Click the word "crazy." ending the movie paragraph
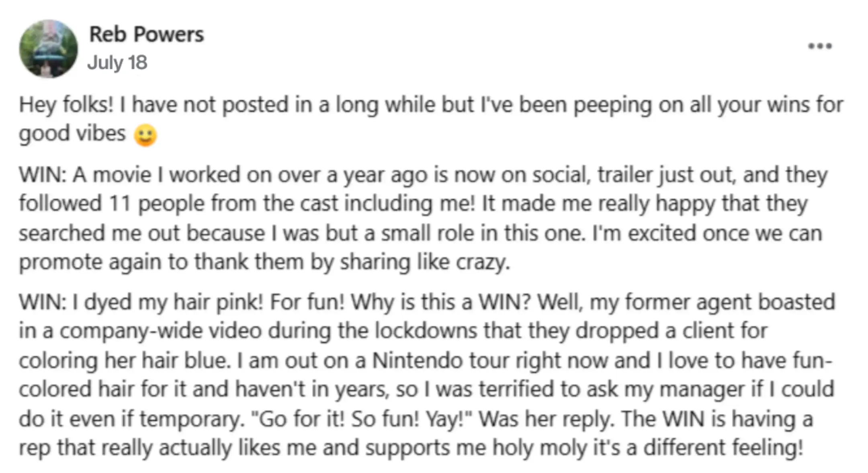The image size is (868, 473). [483, 262]
